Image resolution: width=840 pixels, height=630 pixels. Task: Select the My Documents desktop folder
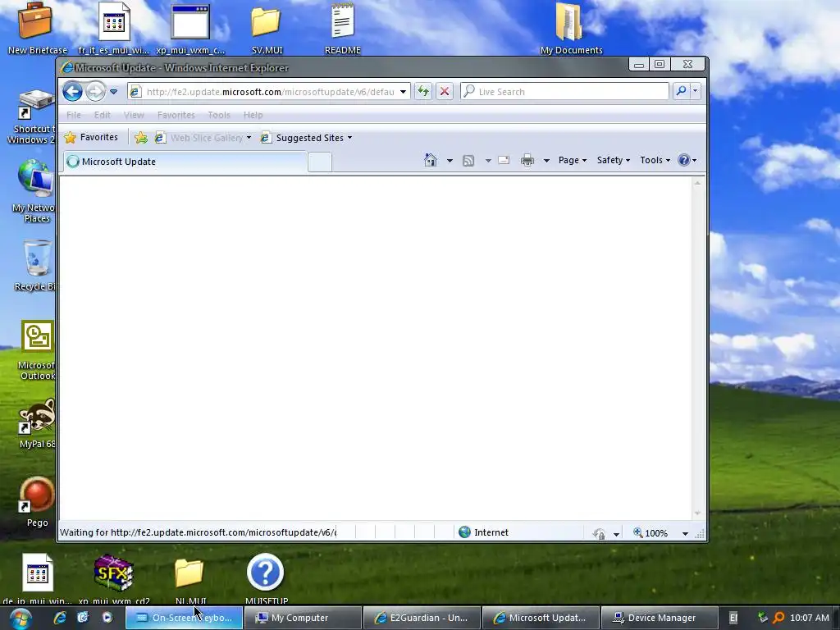(x=571, y=30)
